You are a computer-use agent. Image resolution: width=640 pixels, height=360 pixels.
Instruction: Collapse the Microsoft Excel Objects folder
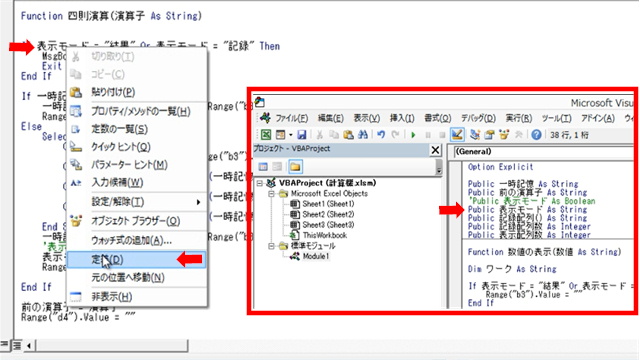(x=271, y=194)
